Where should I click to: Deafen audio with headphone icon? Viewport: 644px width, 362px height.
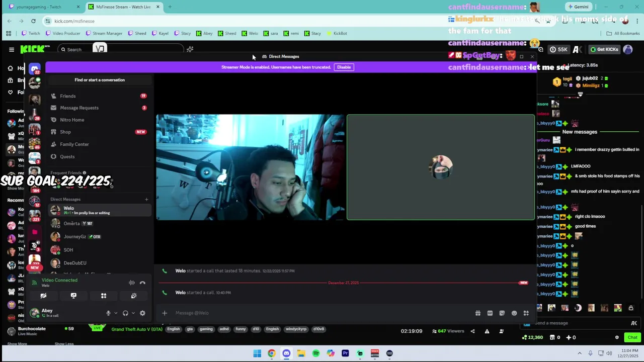pos(125,313)
